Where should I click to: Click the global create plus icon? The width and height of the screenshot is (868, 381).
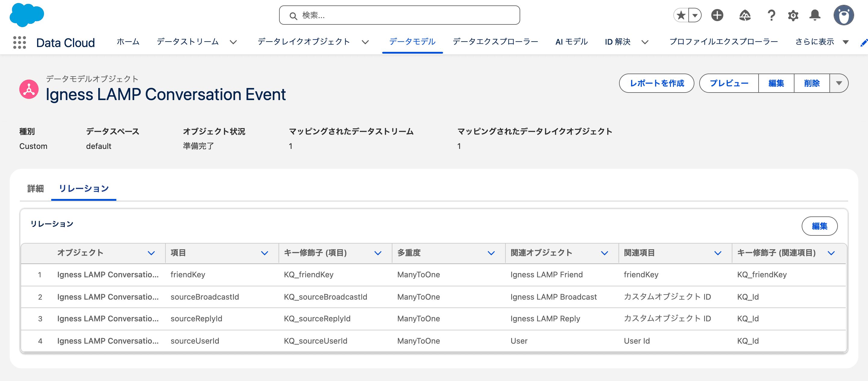717,15
